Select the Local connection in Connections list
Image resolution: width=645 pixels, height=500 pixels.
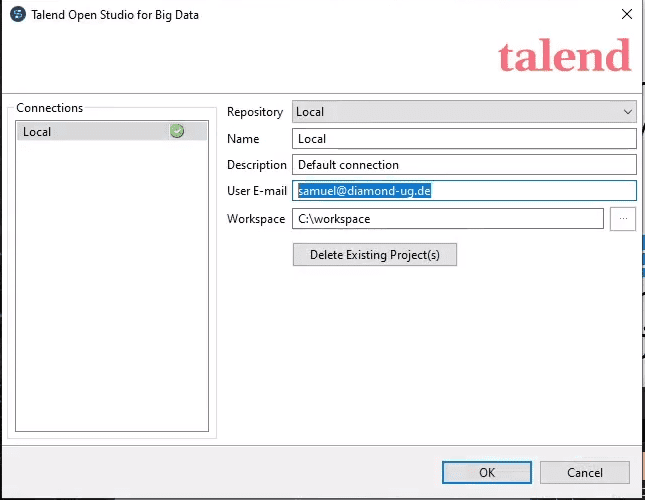(x=111, y=132)
